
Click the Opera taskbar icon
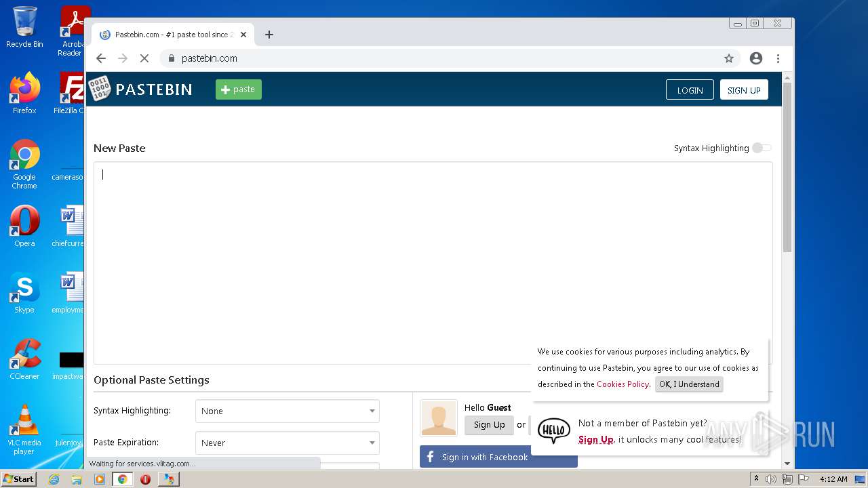tap(145, 479)
